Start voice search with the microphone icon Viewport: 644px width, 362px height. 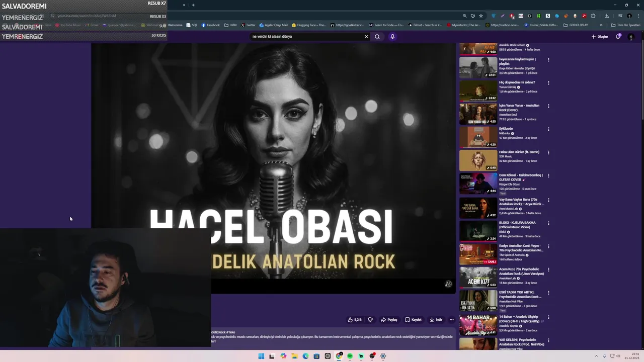coord(392,37)
